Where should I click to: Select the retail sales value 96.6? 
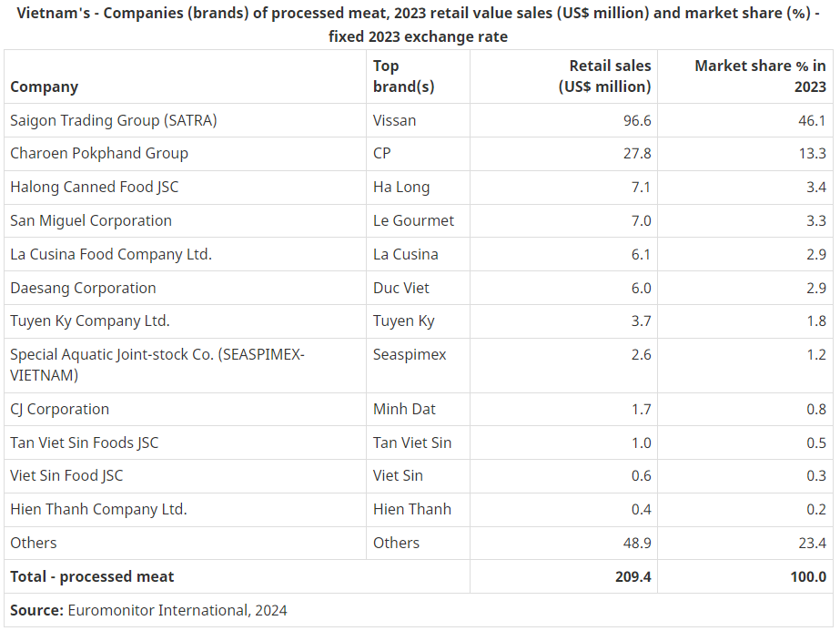637,120
